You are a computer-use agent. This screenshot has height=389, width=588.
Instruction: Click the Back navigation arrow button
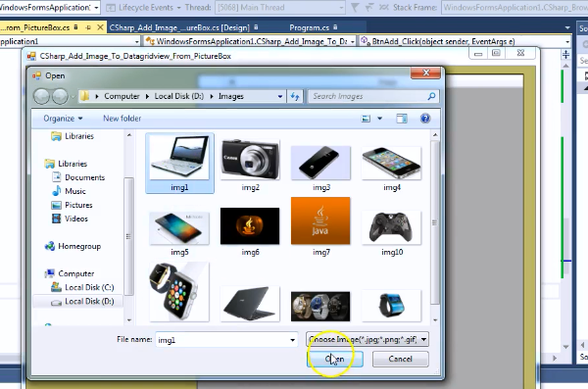tap(41, 96)
